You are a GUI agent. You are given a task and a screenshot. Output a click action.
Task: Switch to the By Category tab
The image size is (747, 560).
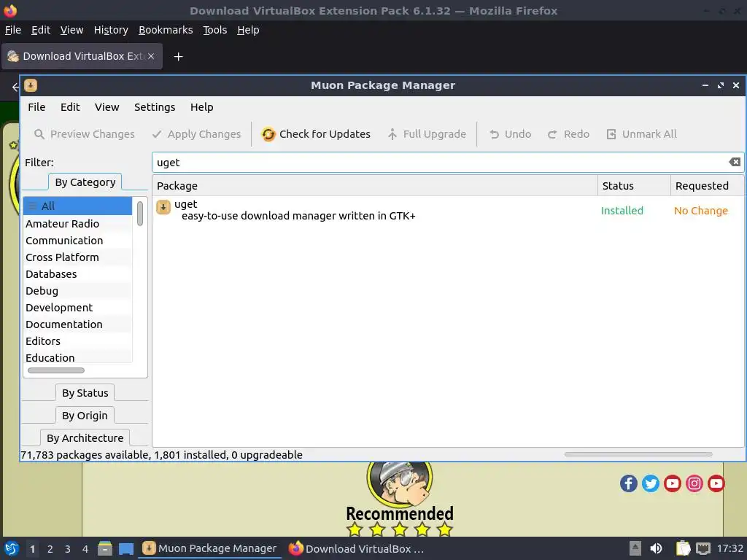[x=85, y=182]
